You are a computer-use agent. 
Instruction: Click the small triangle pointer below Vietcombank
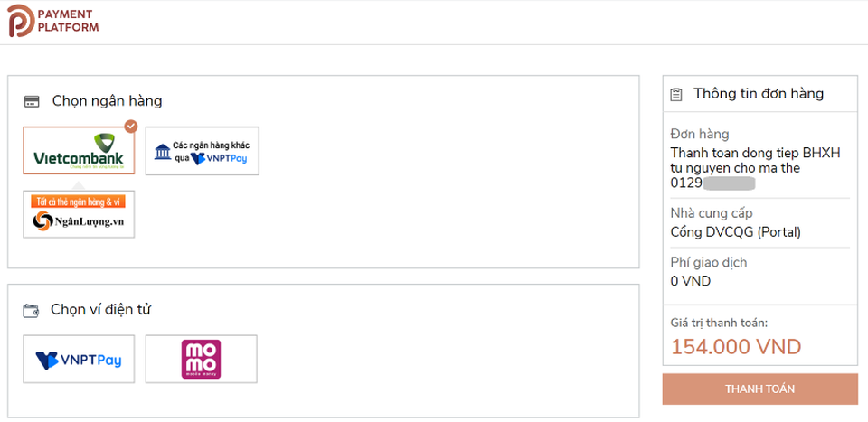(79, 186)
